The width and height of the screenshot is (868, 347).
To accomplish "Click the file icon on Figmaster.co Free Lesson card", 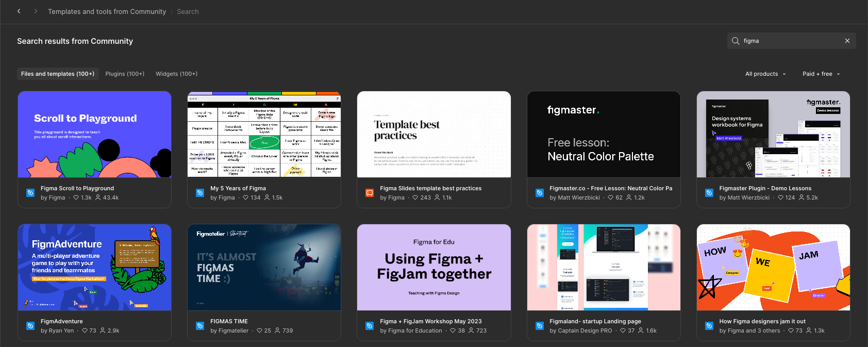I will [x=540, y=193].
